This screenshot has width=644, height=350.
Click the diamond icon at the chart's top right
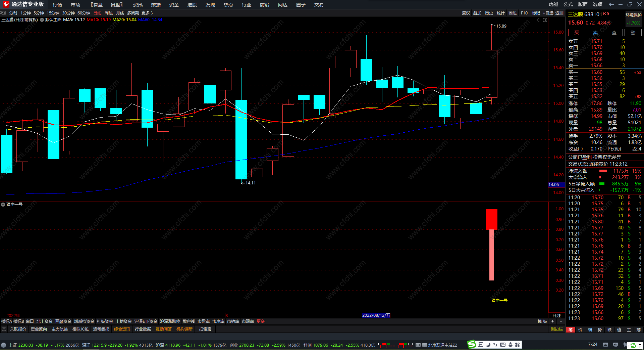539,20
